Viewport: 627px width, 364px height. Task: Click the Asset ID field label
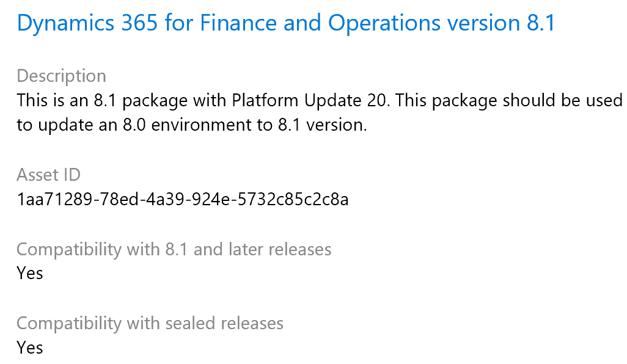click(x=48, y=175)
